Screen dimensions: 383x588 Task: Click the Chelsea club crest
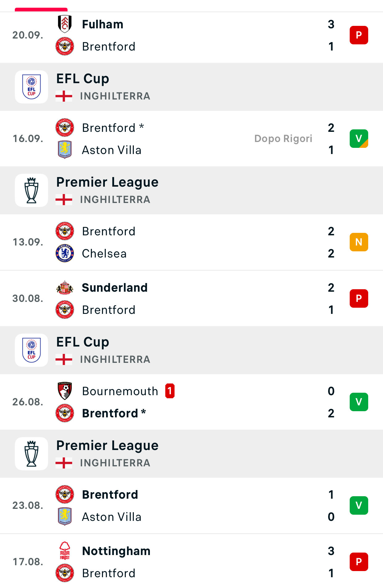65,253
